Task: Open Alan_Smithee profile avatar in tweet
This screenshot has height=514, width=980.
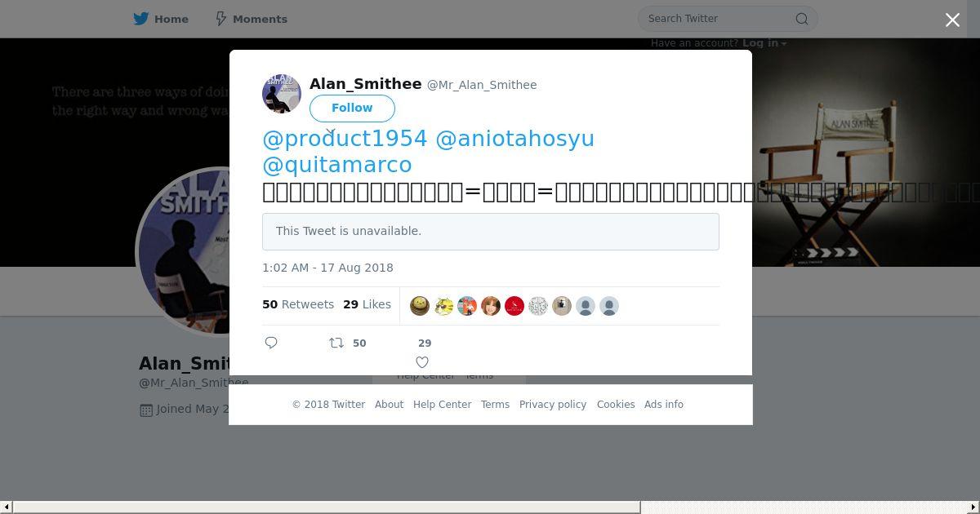Action: pos(282,93)
